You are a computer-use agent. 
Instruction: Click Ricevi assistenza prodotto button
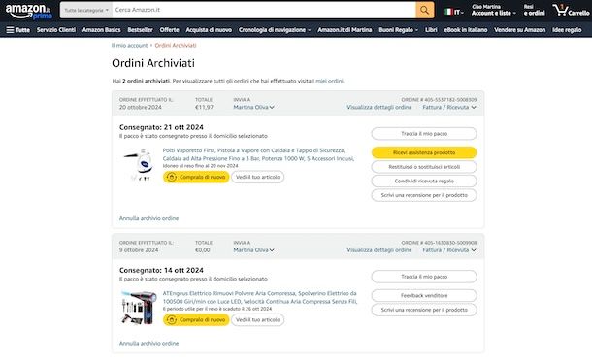pos(424,152)
